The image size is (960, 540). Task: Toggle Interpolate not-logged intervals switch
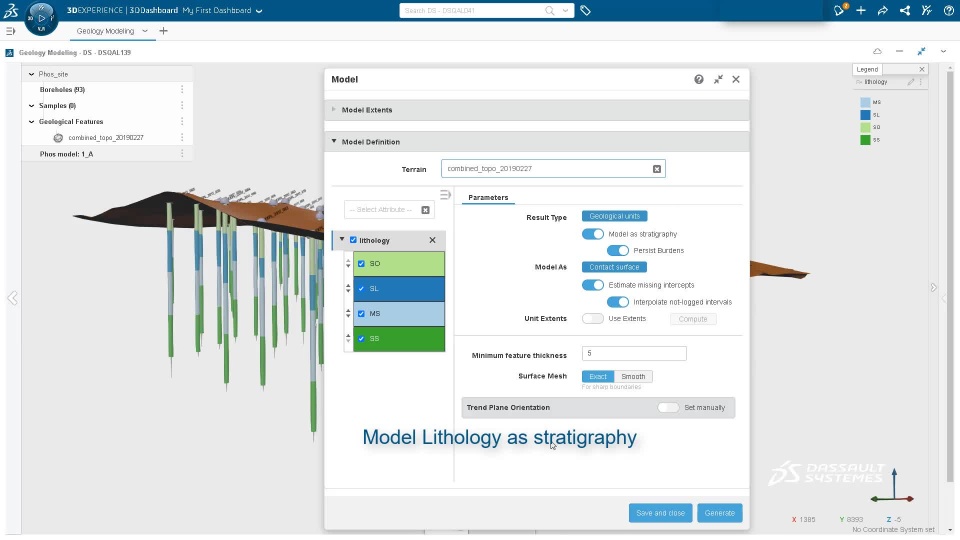point(618,302)
